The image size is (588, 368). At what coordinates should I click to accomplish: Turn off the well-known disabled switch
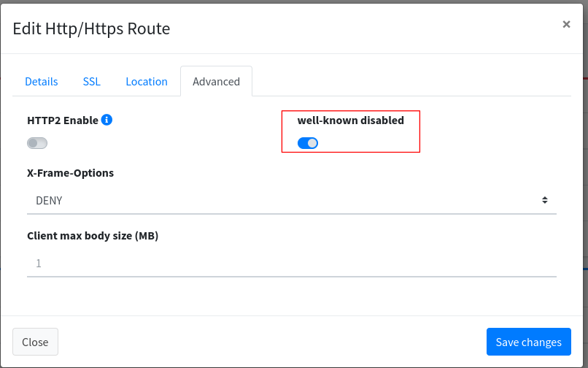(308, 143)
